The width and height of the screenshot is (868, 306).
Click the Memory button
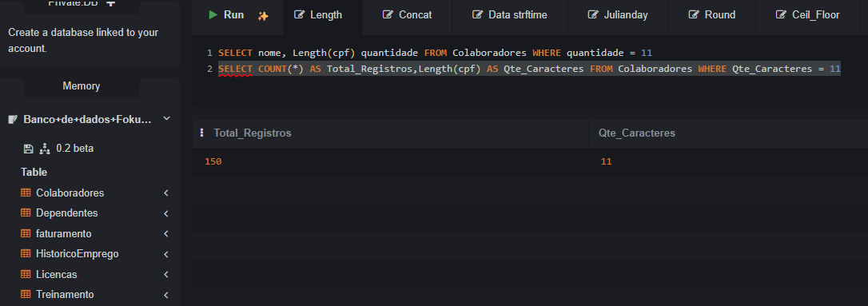pos(82,85)
